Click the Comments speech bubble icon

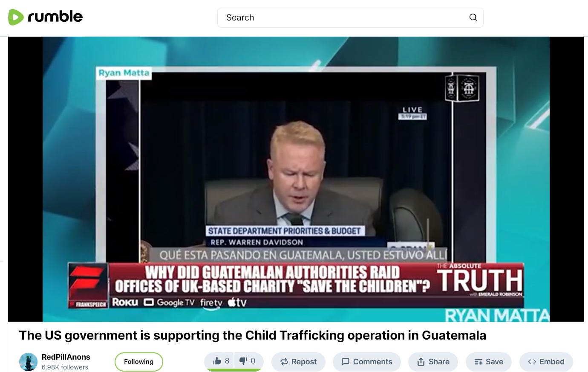tap(346, 362)
